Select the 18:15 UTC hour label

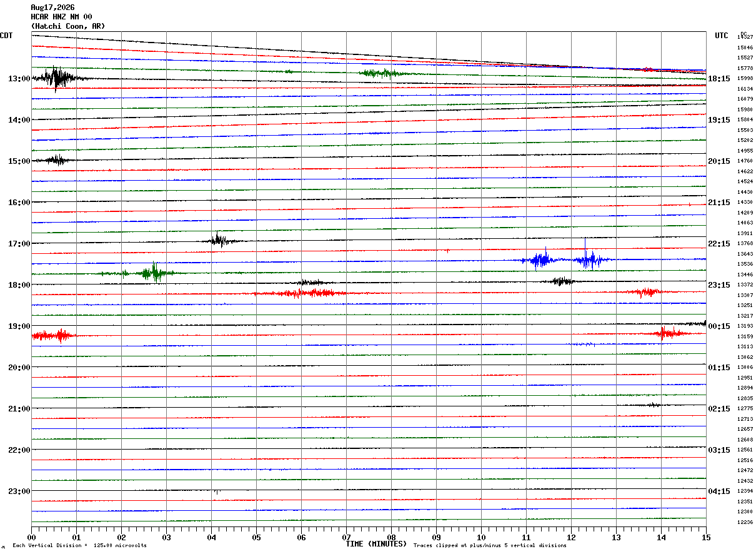click(x=719, y=79)
